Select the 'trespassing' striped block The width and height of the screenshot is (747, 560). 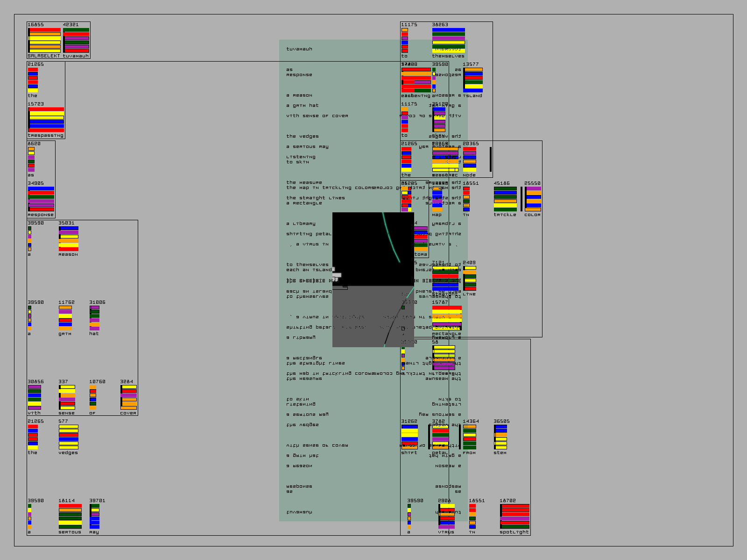point(46,119)
